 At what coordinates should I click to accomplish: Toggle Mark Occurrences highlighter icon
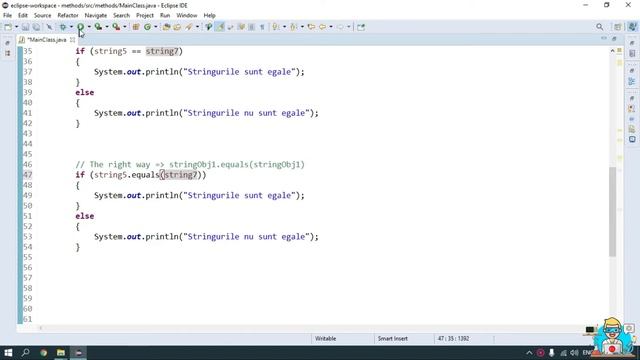point(220,27)
